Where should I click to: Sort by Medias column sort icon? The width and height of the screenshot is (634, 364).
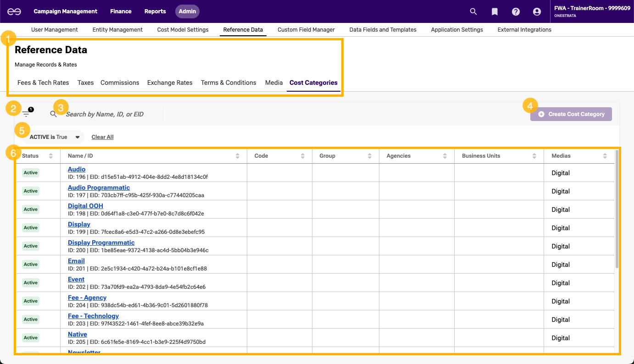coord(605,156)
